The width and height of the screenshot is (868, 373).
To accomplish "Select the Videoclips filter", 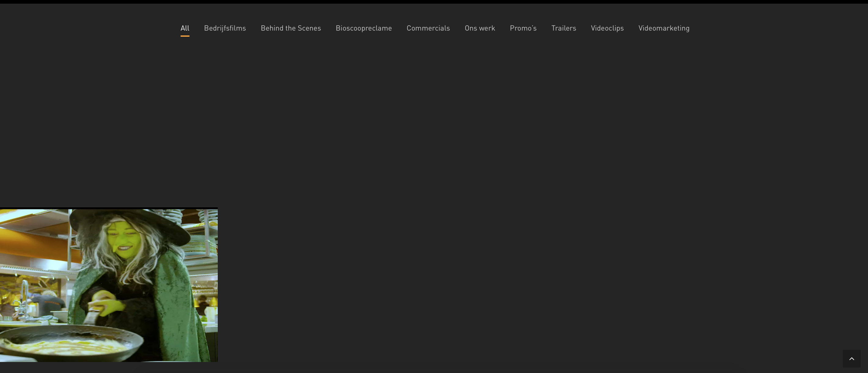I will tap(607, 28).
